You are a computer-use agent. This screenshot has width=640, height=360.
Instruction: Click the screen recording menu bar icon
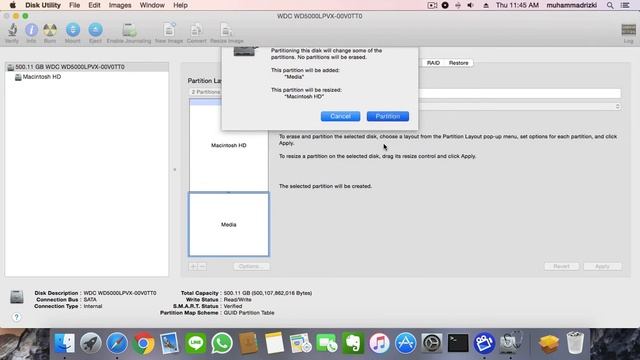[432, 5]
